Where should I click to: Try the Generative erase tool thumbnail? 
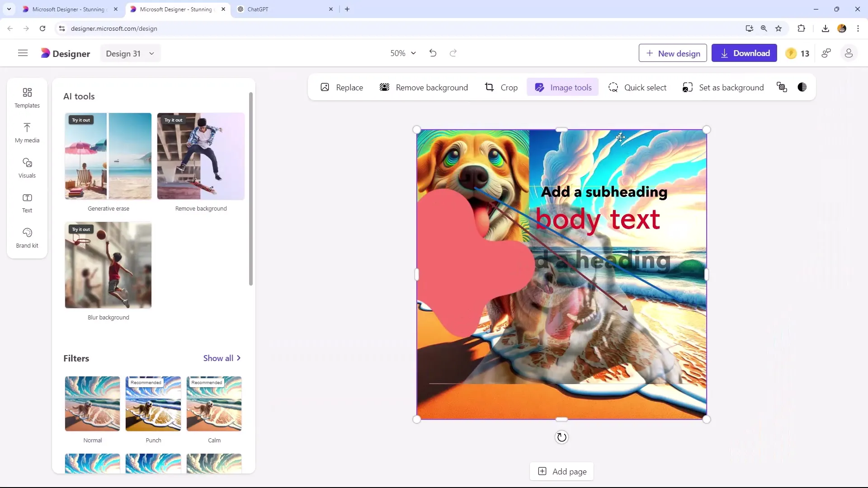pos(108,156)
